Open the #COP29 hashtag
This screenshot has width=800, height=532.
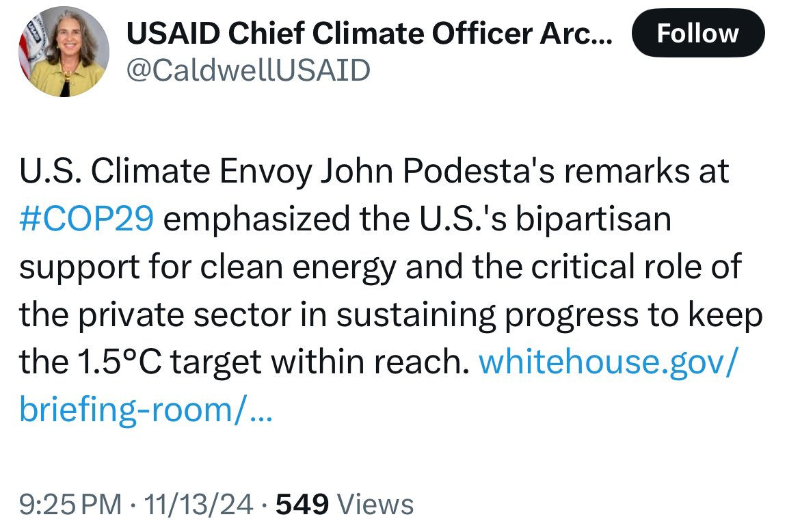pos(86,218)
